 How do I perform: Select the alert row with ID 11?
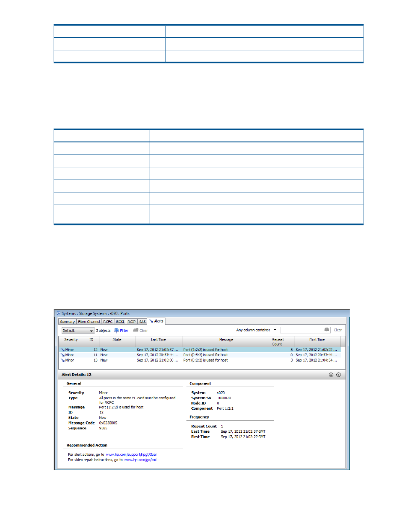[200, 355]
